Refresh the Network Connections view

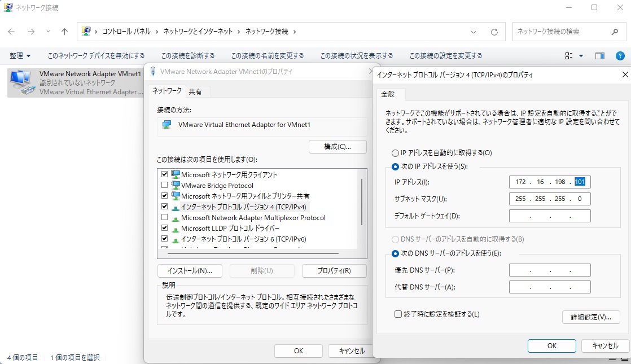tap(494, 32)
